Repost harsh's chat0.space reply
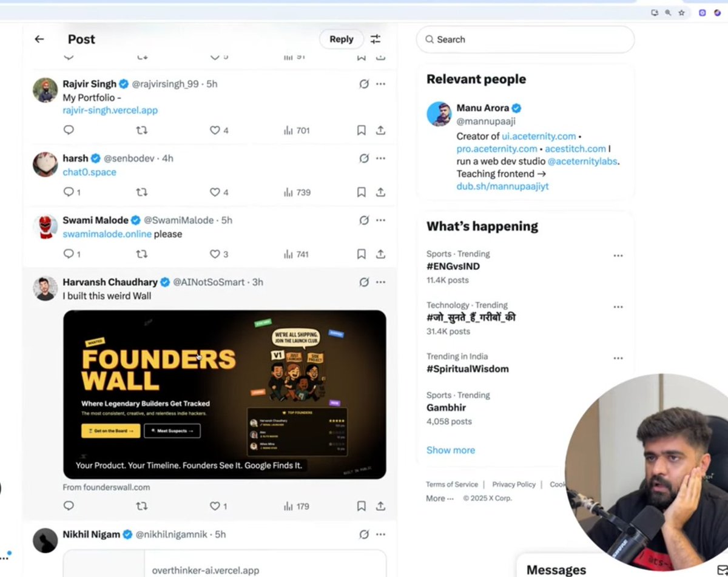The image size is (728, 577). [141, 192]
